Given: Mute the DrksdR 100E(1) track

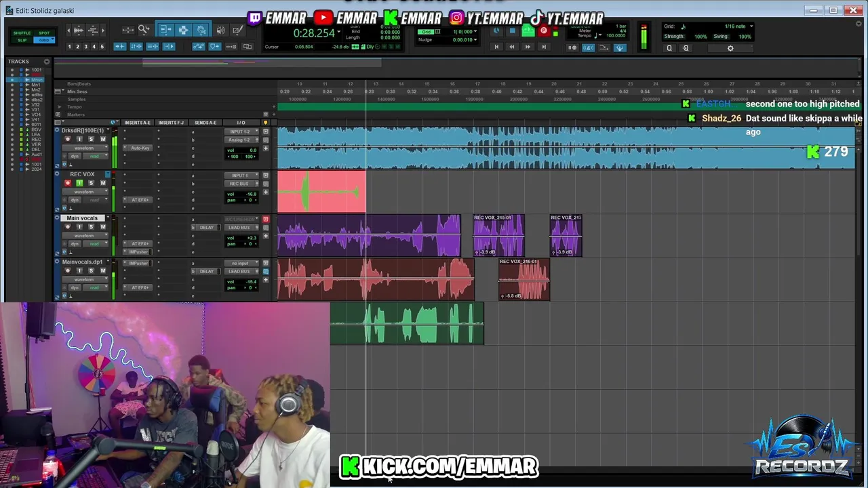Looking at the screenshot, I should pyautogui.click(x=102, y=139).
